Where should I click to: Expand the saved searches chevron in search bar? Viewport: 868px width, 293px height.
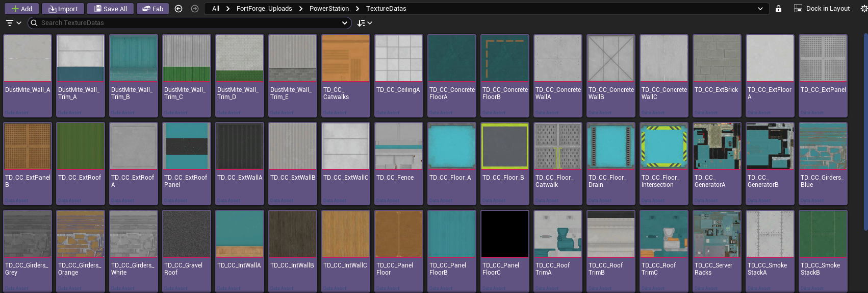[x=345, y=23]
